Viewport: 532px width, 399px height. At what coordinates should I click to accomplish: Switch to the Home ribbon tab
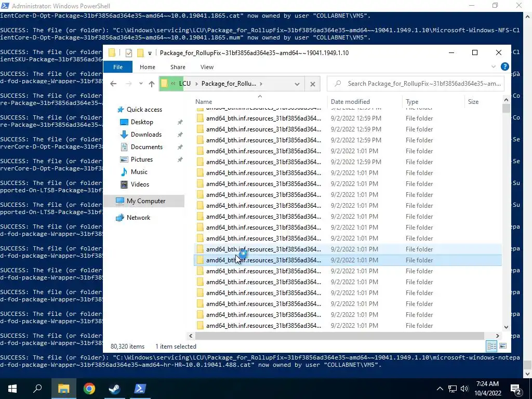(147, 67)
